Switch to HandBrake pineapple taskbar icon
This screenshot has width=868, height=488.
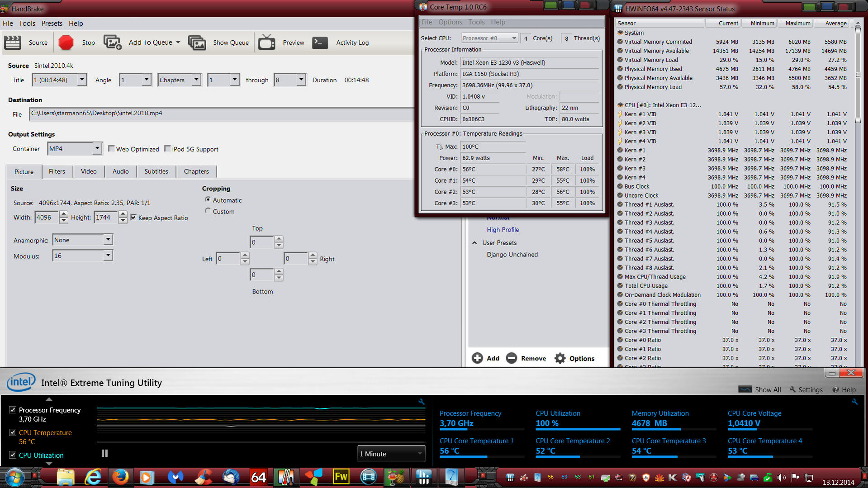coord(396,477)
